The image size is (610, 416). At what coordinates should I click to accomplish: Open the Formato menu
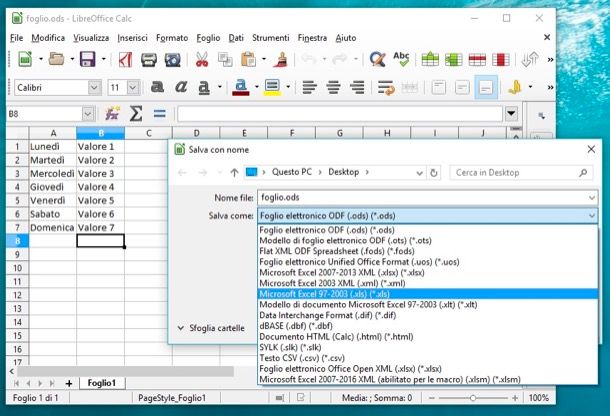pos(172,38)
